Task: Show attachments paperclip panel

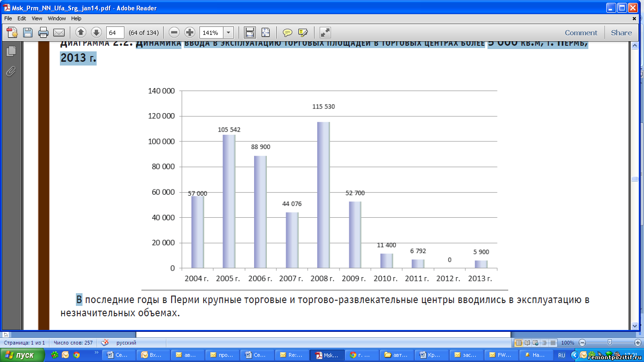Action: (x=11, y=72)
